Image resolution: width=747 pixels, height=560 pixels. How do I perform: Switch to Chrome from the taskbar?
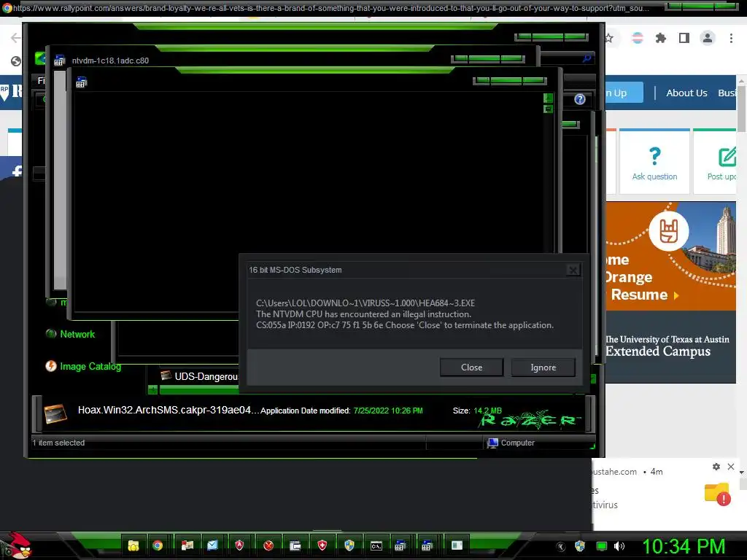tap(158, 545)
